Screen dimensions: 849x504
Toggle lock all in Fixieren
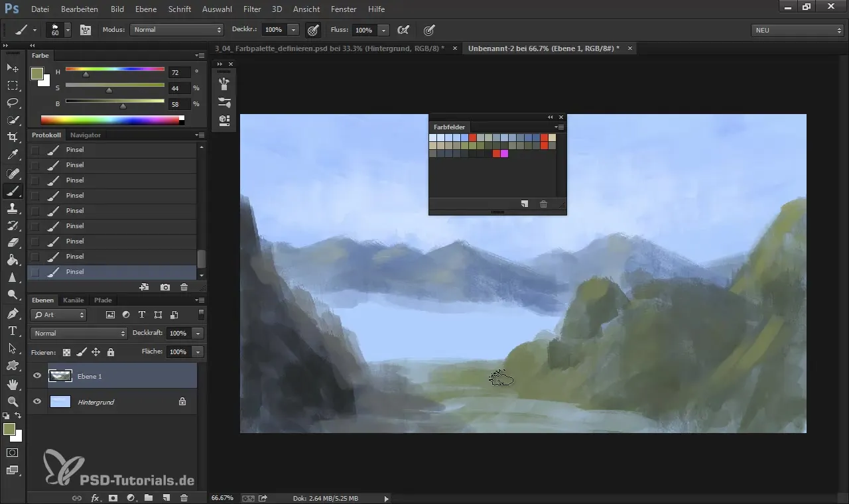point(111,352)
